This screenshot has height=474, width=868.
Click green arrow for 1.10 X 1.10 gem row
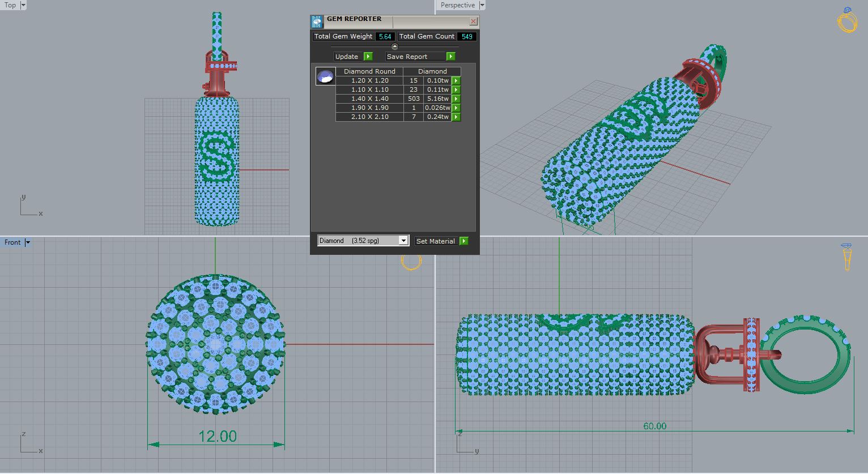point(456,90)
